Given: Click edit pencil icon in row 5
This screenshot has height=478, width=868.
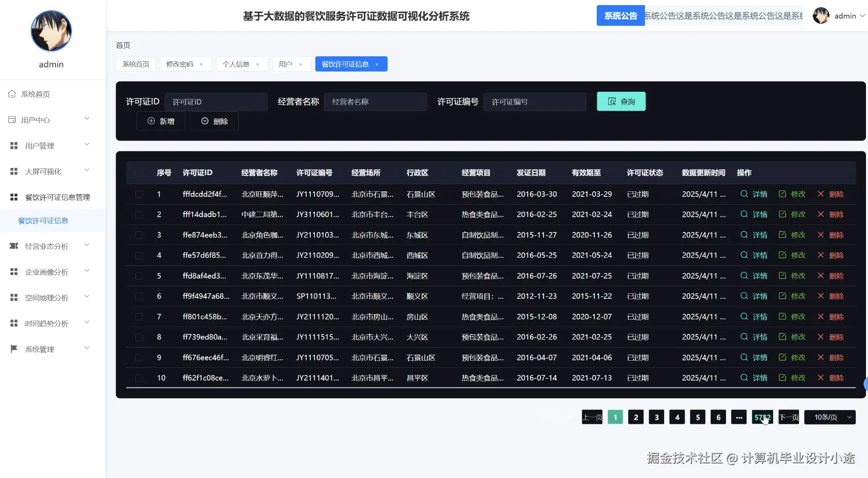Looking at the screenshot, I should [x=782, y=276].
